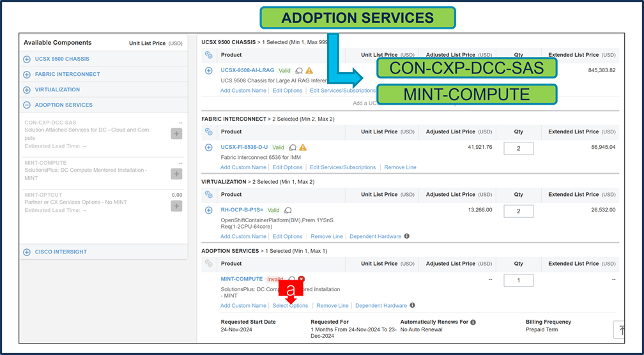Click the info icon next to MINT-COMPUTE Dependent Hardware

[412, 305]
